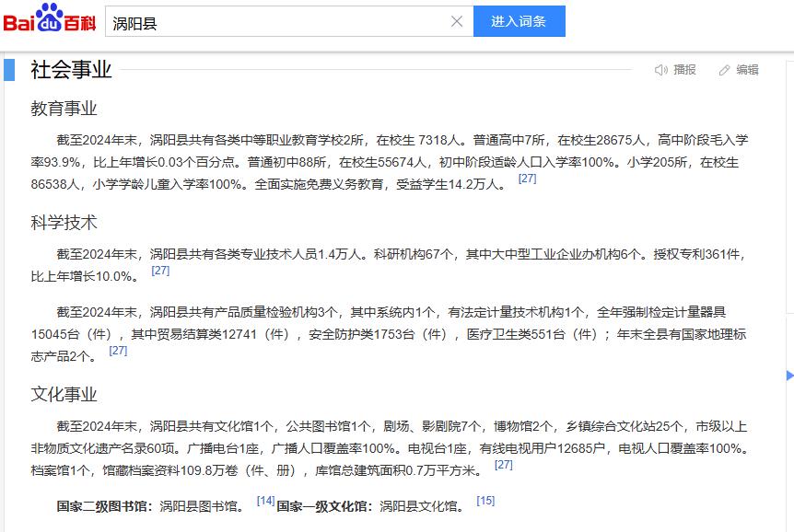Click the 播报 speaker icon
The width and height of the screenshot is (794, 532).
pyautogui.click(x=660, y=70)
